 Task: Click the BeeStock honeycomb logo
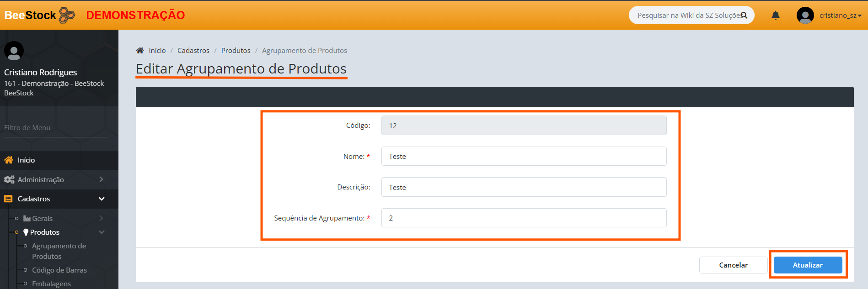[x=67, y=15]
